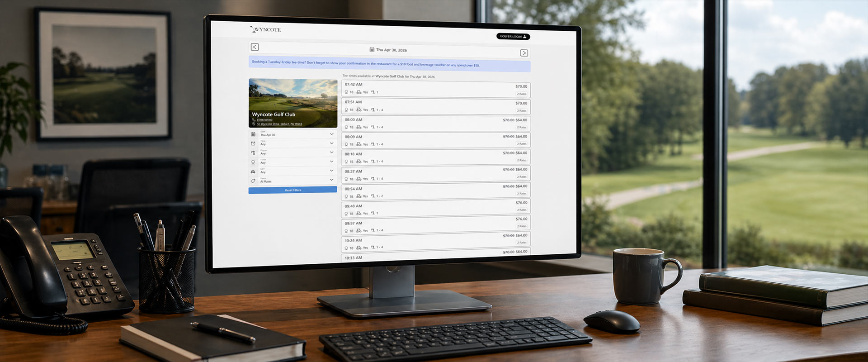Click the Reset Filters button

(x=293, y=190)
